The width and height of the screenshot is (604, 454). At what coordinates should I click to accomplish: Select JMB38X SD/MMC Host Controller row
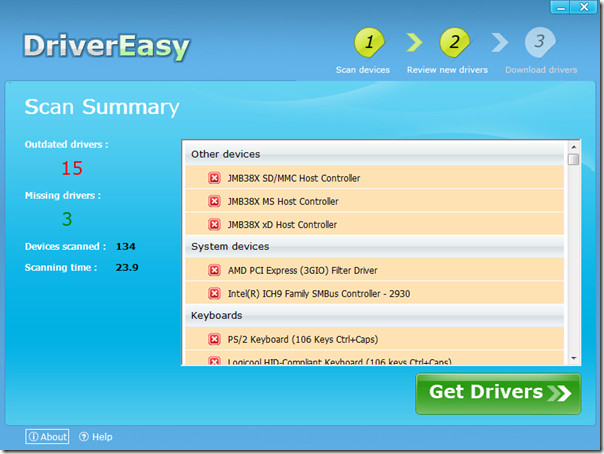pyautogui.click(x=374, y=178)
